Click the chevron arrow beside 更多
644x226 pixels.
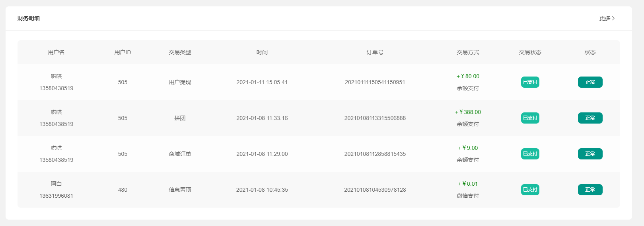coord(613,18)
